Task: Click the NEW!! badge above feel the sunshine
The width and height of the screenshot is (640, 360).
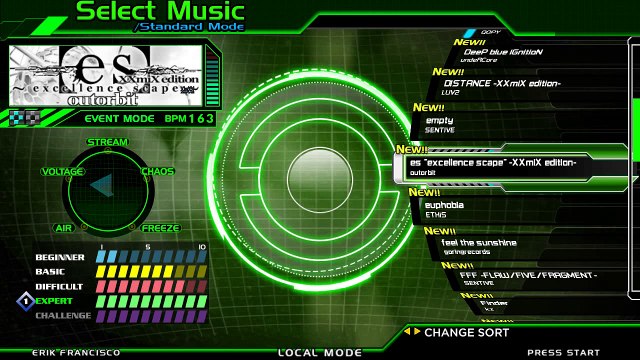Action: (440, 231)
